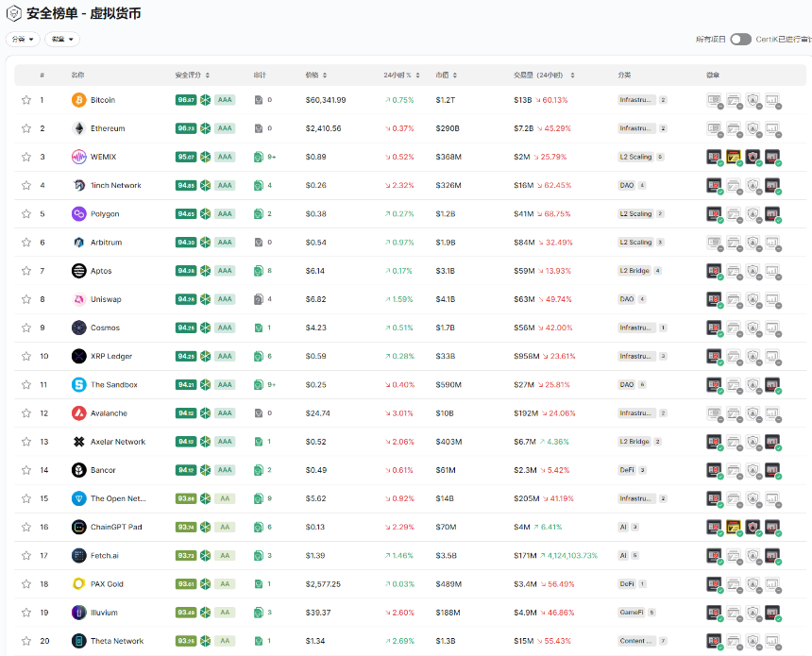Screen dimensions: 812x656
Task: Open The Open Net... project name
Action: click(118, 498)
